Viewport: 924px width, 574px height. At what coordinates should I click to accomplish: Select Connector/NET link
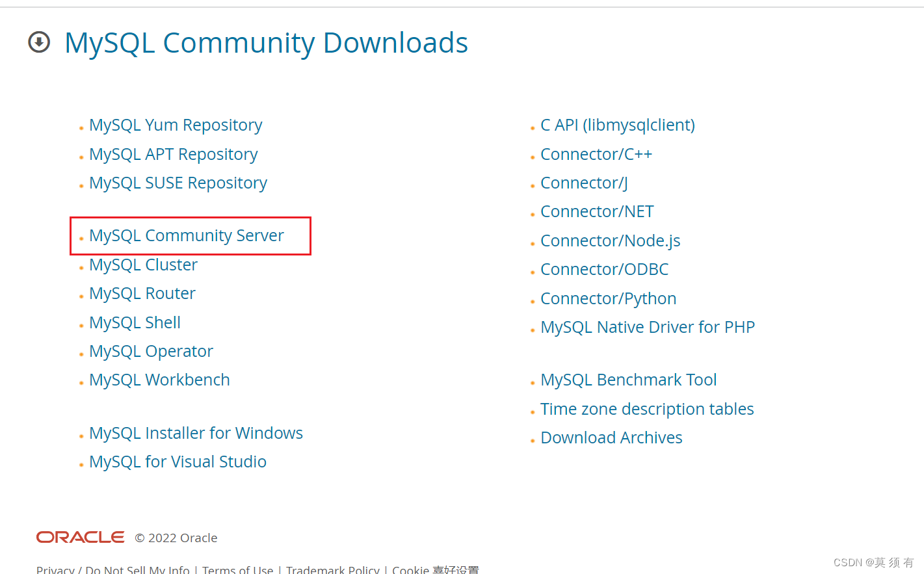point(597,211)
